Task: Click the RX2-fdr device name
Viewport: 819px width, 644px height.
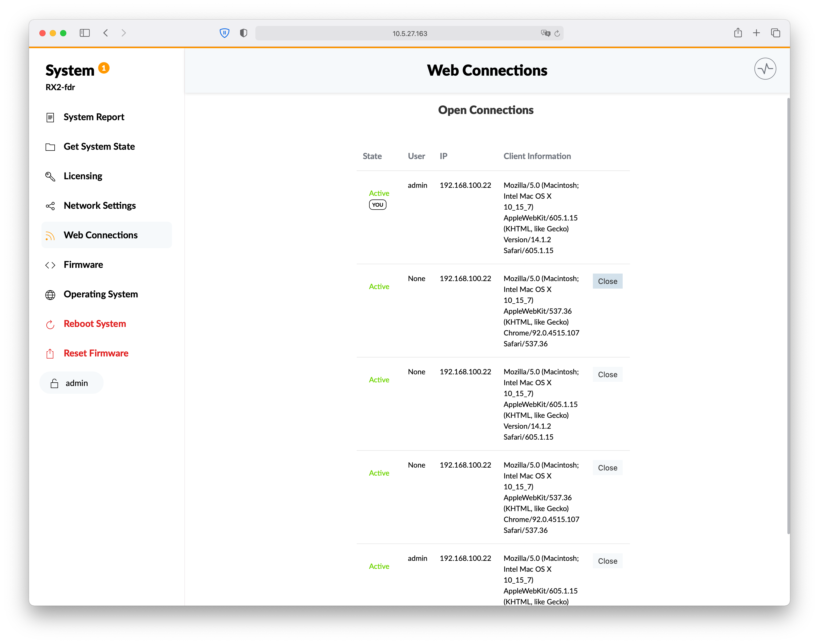Action: (60, 88)
